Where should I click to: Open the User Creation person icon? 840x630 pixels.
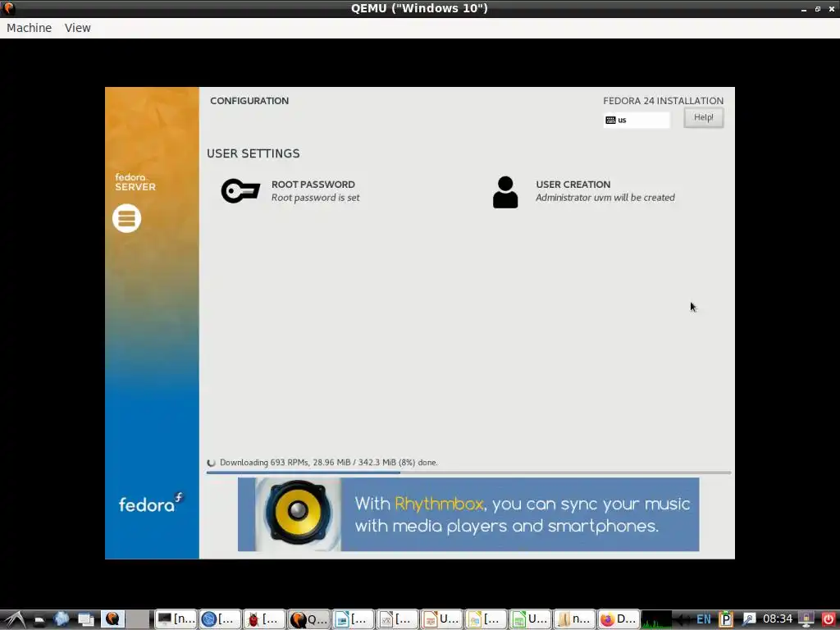505,192
